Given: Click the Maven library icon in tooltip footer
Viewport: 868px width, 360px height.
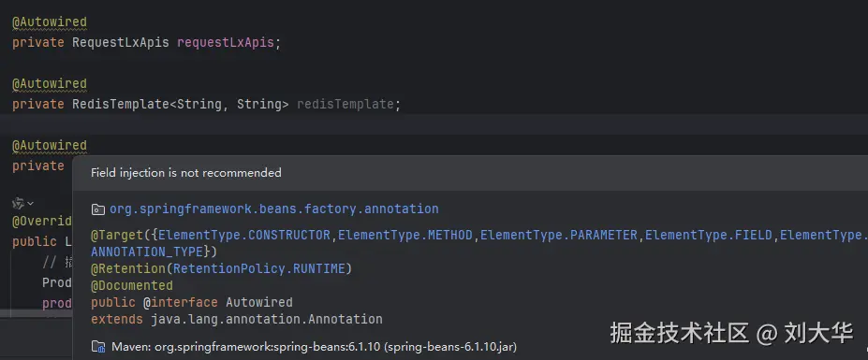Looking at the screenshot, I should pyautogui.click(x=98, y=347).
